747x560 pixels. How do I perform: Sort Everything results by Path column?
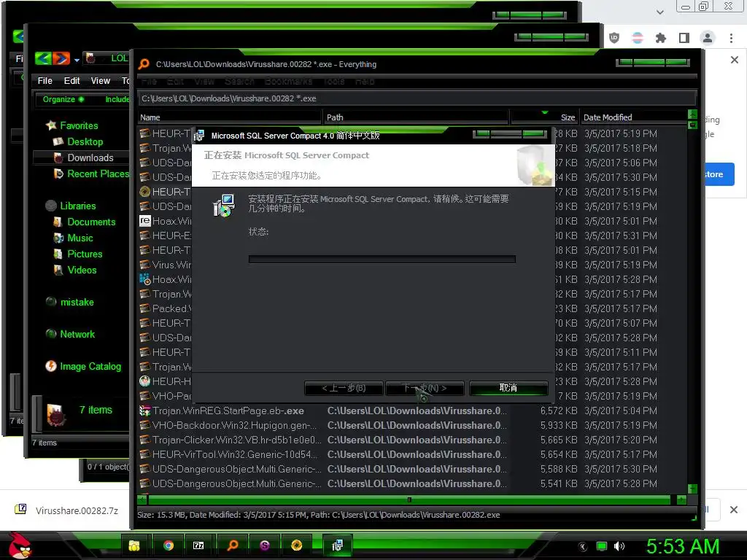pos(415,117)
